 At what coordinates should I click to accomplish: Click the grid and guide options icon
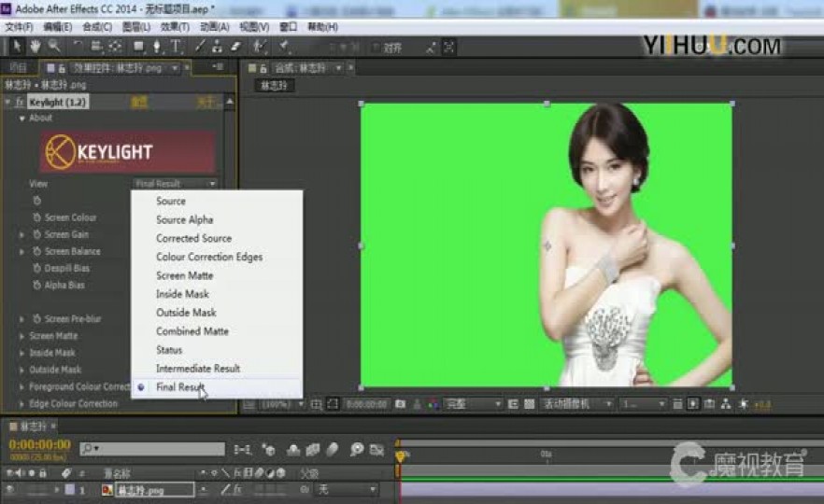pyautogui.click(x=316, y=404)
